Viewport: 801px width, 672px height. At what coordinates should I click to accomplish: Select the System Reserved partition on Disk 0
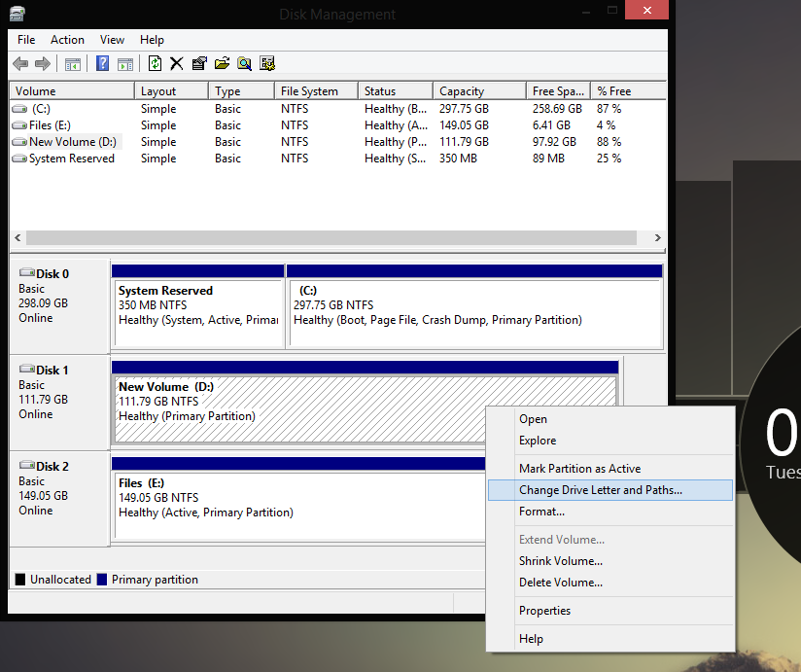[198, 306]
